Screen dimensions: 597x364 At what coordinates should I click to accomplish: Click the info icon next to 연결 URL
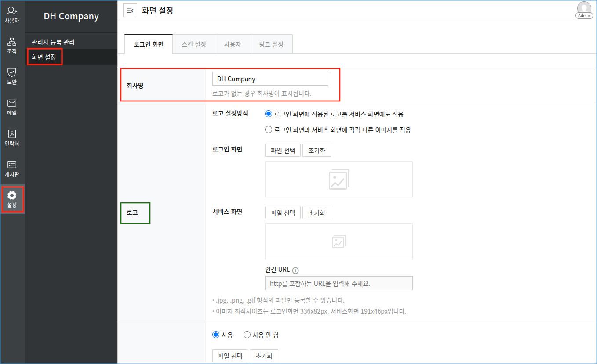point(295,270)
